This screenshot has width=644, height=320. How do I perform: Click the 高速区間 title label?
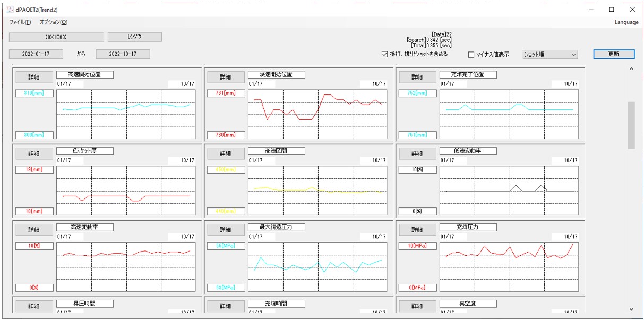[x=277, y=151]
